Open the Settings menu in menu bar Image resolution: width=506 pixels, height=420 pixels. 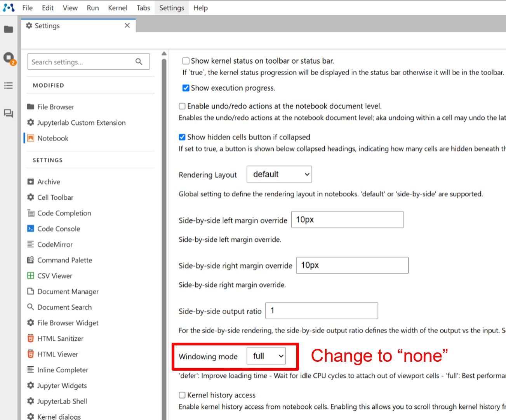(172, 8)
